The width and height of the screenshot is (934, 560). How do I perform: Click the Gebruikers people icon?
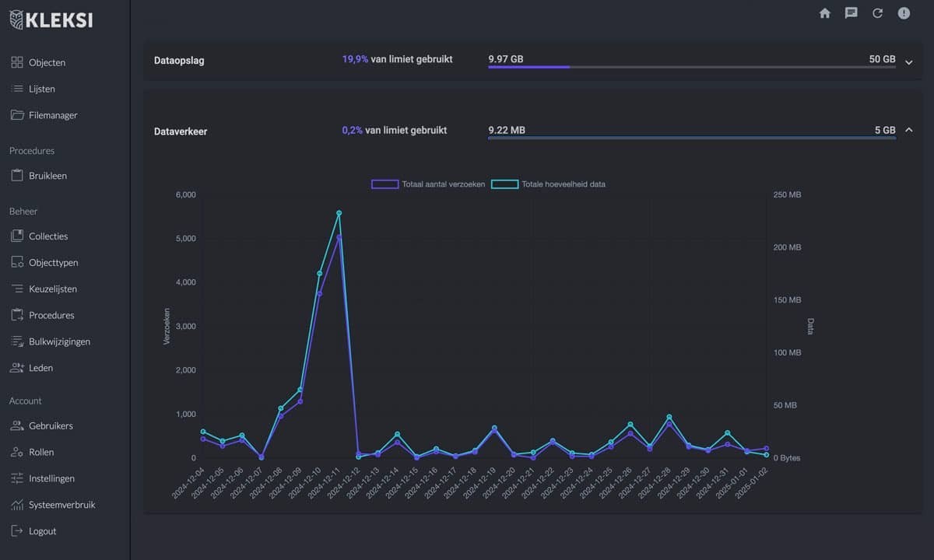tap(17, 426)
